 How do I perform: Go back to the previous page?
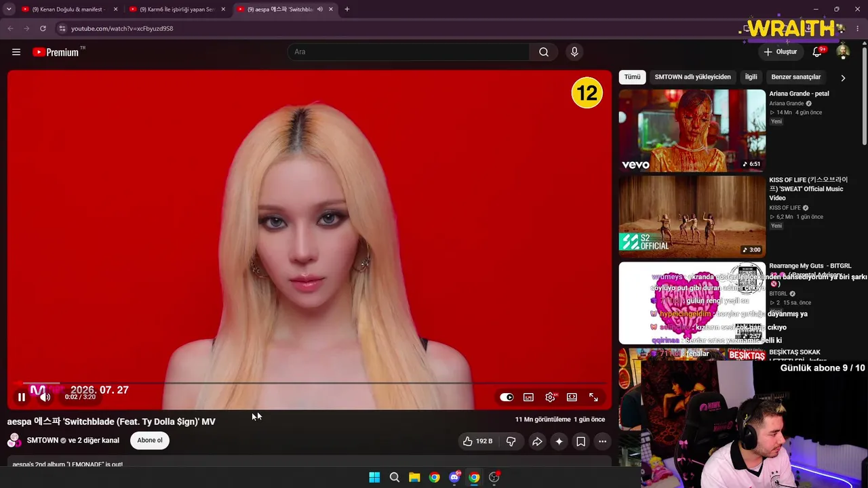coord(10,28)
